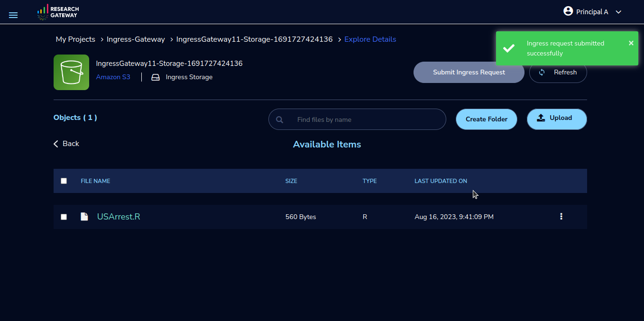This screenshot has width=644, height=321.
Task: Focus the Find files by name field
Action: pos(357,119)
